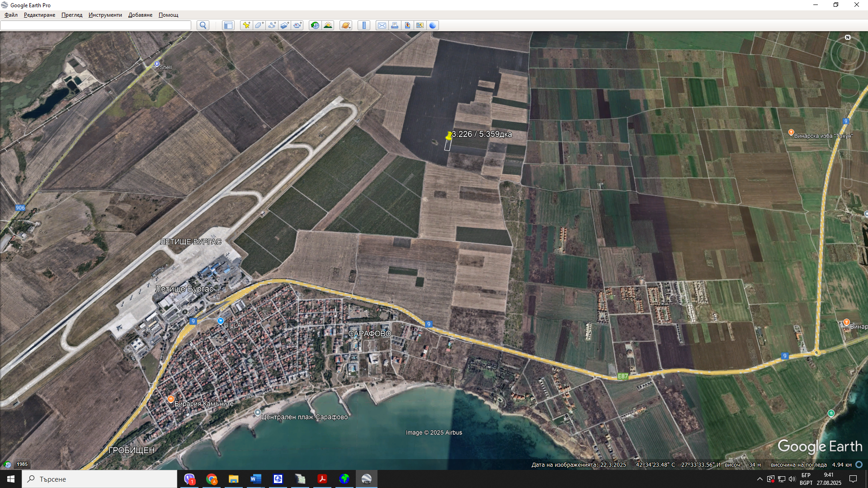The height and width of the screenshot is (488, 868).
Task: Click the Shell gas station marker
Action: (157, 64)
